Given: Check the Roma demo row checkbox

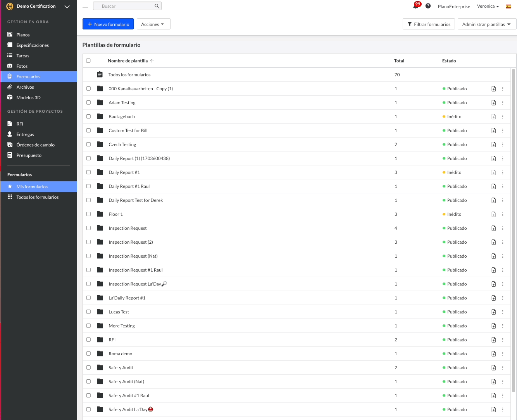Looking at the screenshot, I should (88, 354).
